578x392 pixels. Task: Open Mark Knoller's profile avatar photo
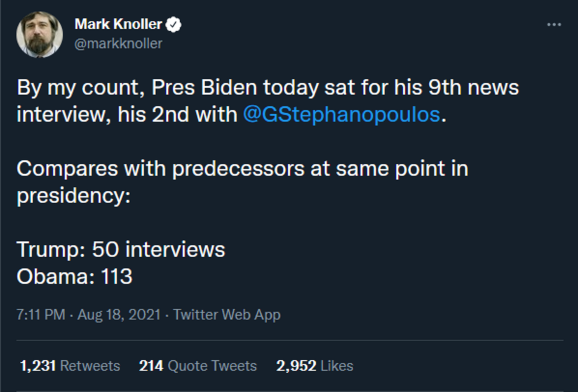coord(39,34)
